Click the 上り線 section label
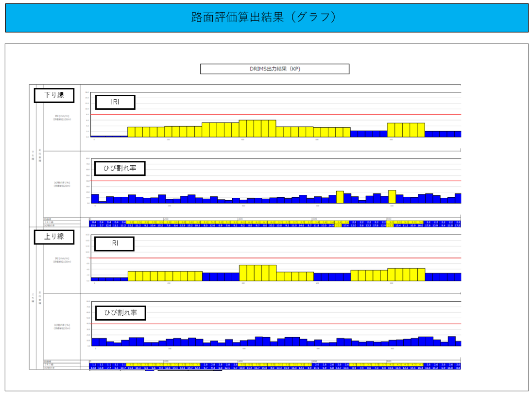Screen dimensions: 532x395 pyautogui.click(x=54, y=237)
